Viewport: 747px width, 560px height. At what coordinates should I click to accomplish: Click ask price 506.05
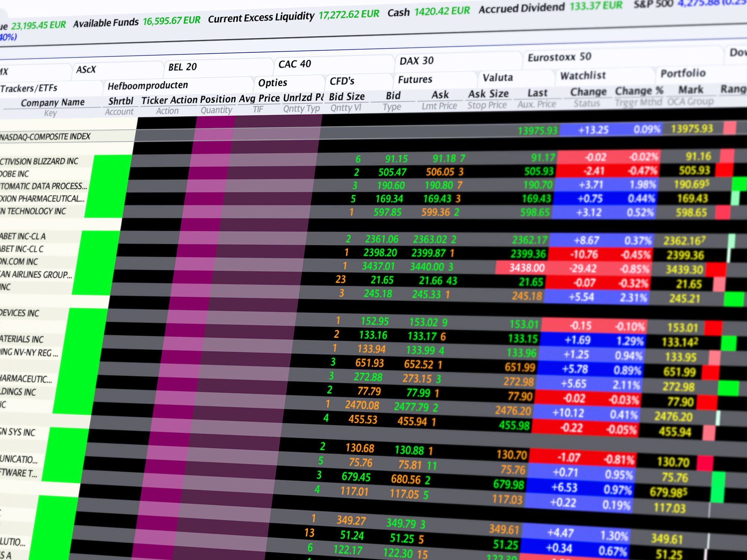coord(440,172)
